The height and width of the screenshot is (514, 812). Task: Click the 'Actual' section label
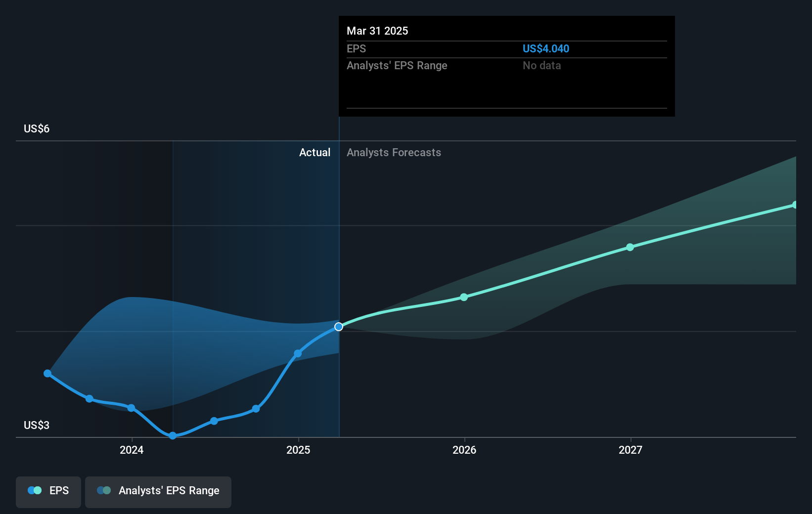[315, 152]
